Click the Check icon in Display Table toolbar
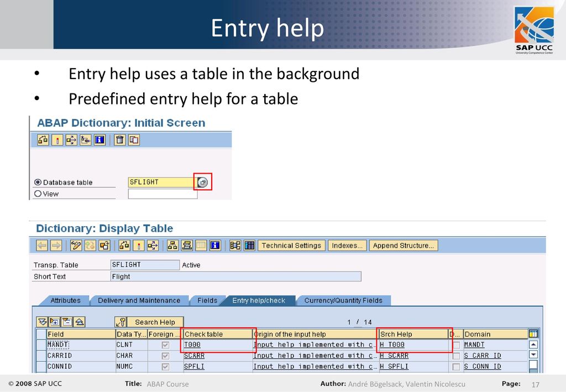The width and height of the screenshot is (566, 392). (124, 245)
